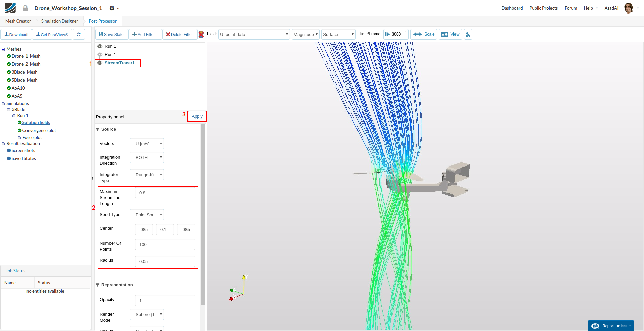Image resolution: width=644 pixels, height=331 pixels.
Task: Collapse the Source section triangle
Action: point(98,129)
